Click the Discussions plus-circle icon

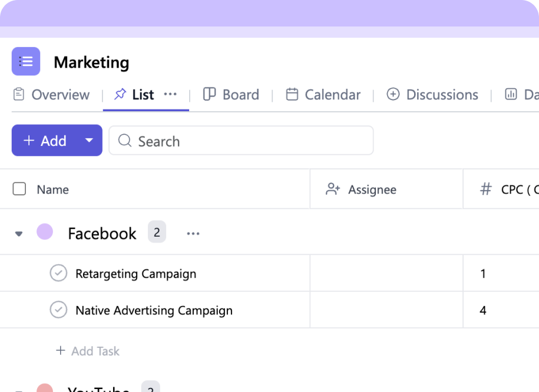pos(393,94)
